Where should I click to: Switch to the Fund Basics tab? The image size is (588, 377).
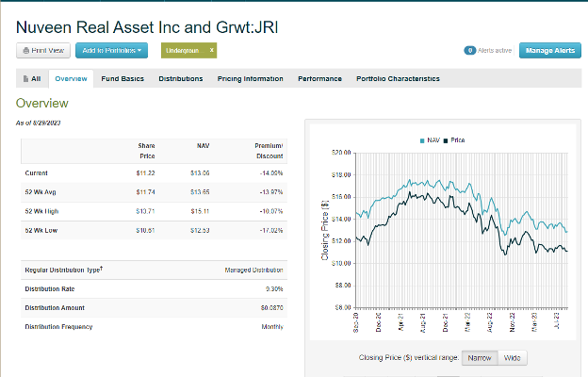122,79
